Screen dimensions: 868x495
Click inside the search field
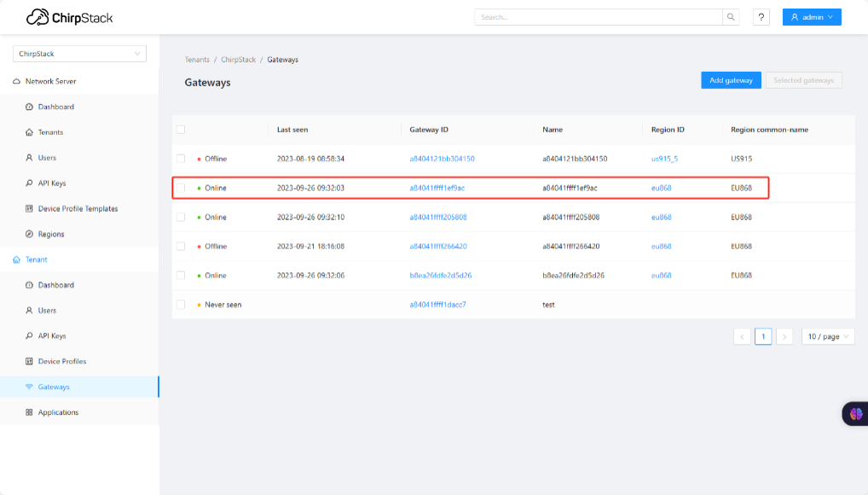pos(597,16)
